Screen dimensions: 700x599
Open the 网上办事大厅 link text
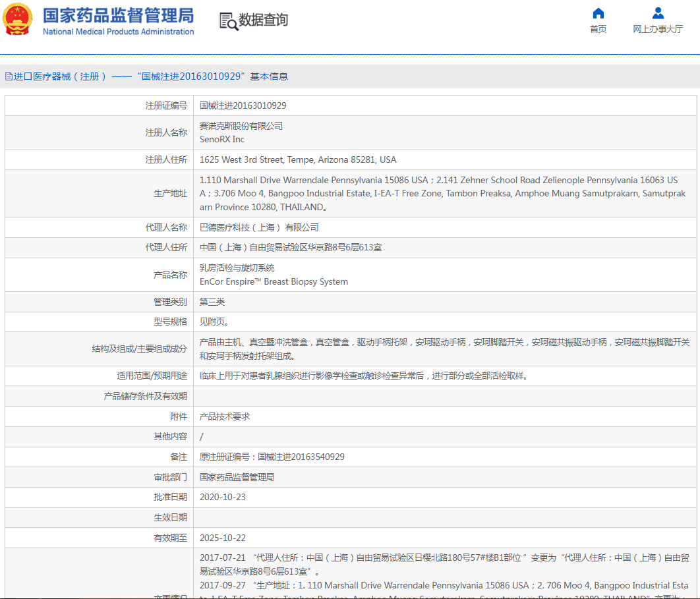click(x=658, y=29)
